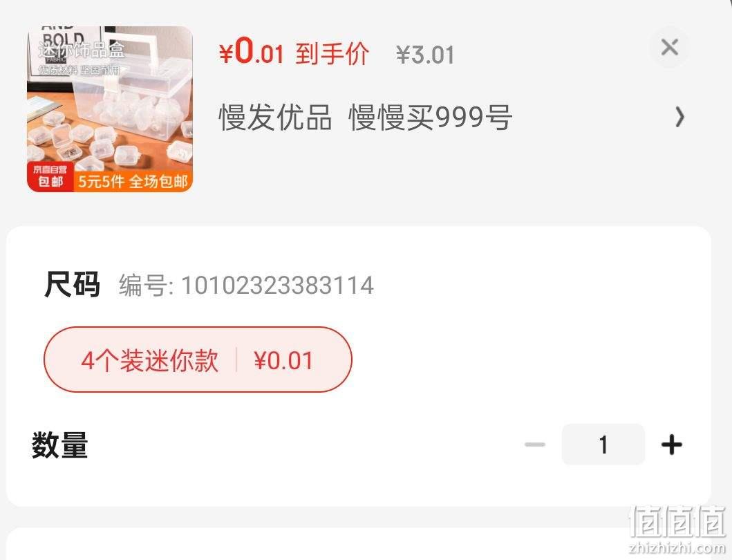Select the 4个装迷你款 size option

198,360
